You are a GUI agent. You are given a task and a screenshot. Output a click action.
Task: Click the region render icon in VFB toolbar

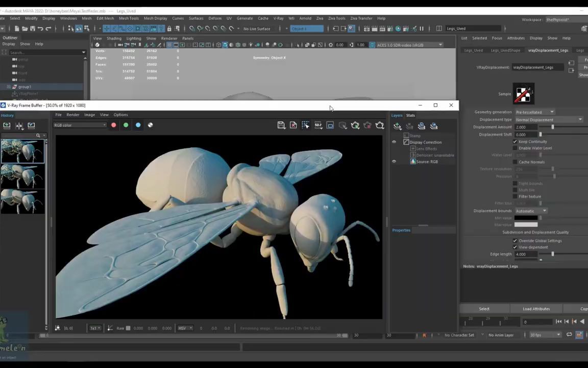330,125
